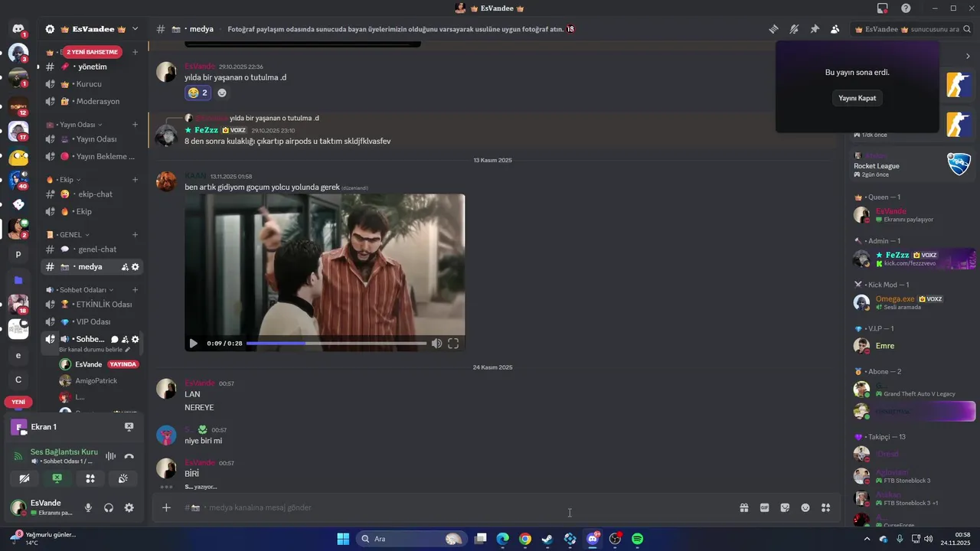Focus the medya message input field

tap(459, 507)
